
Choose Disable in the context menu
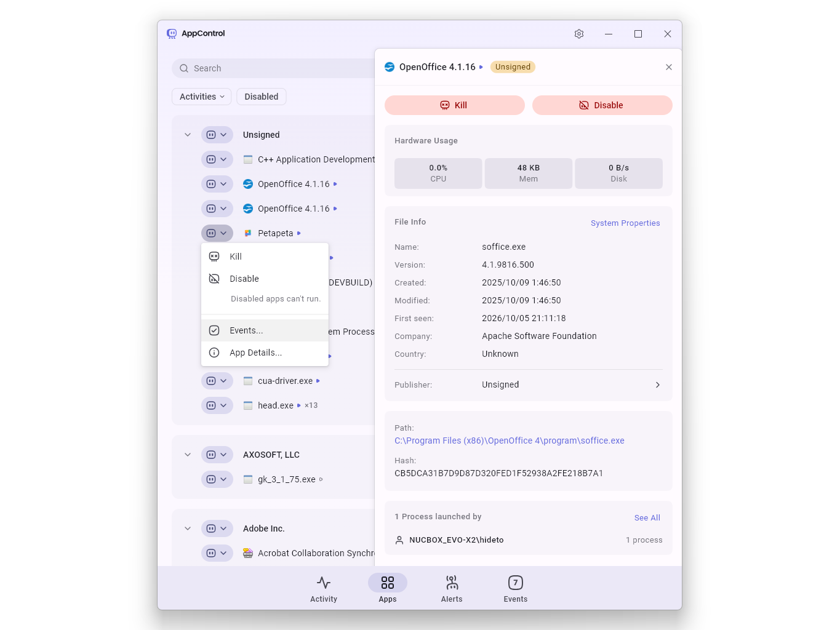tap(265, 279)
